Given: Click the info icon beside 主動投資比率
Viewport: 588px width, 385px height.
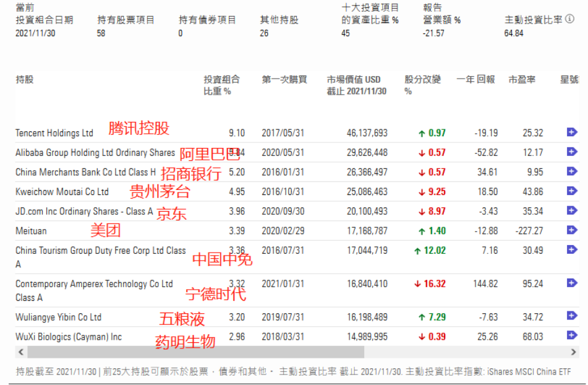Looking at the screenshot, I should (569, 19).
